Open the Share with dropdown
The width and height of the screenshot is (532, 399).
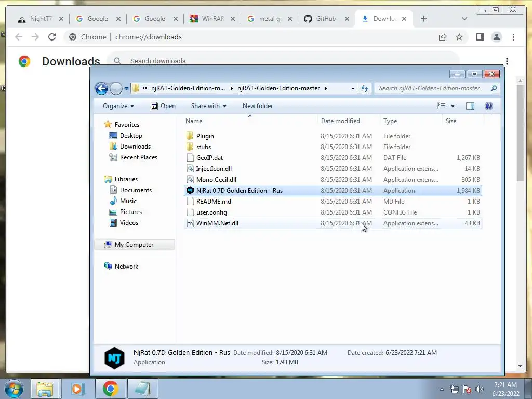pos(209,106)
